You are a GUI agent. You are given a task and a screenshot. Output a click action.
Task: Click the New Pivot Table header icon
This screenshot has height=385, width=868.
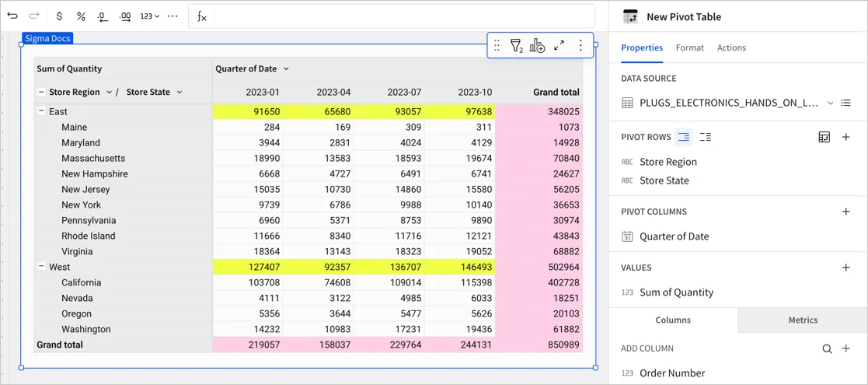630,16
